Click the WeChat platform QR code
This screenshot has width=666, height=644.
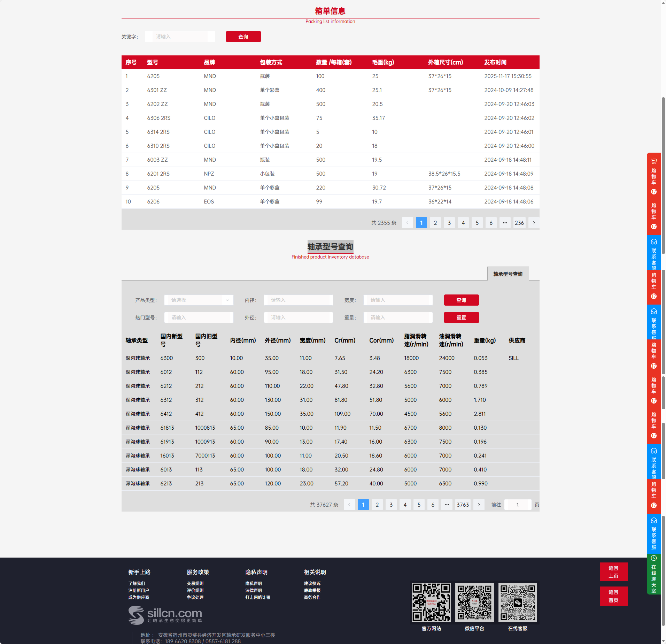point(474,602)
